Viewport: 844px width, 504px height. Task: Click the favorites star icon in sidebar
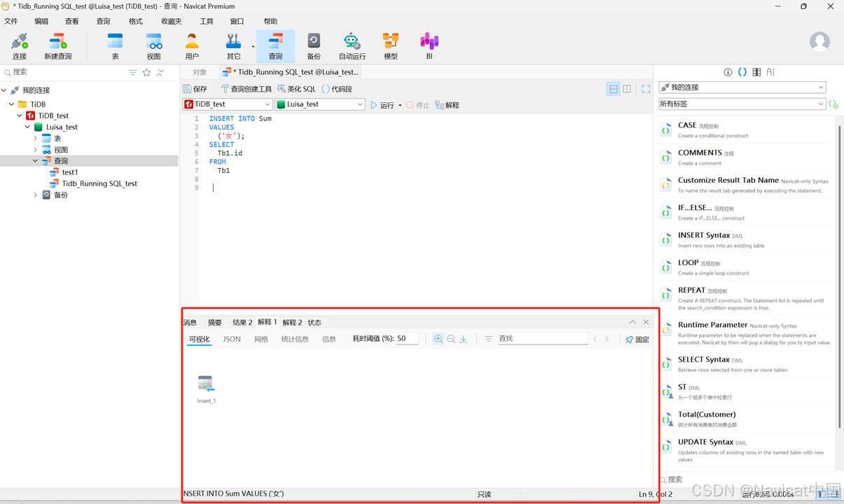[146, 72]
